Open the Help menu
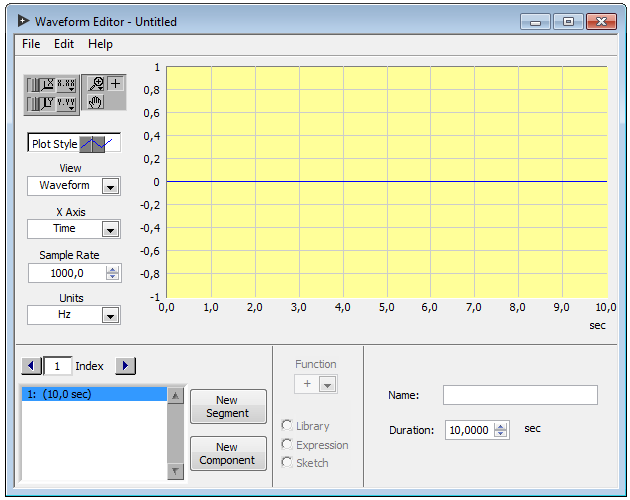The image size is (630, 500). coord(100,44)
